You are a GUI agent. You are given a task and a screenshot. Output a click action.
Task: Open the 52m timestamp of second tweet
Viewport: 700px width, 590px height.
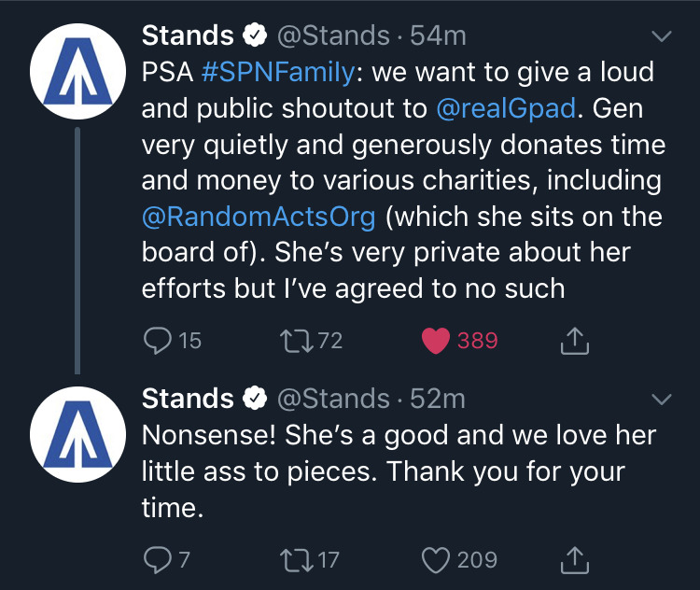pyautogui.click(x=438, y=399)
